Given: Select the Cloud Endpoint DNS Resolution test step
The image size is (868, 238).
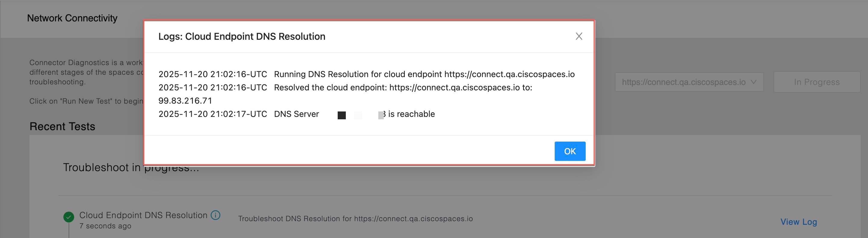Looking at the screenshot, I should pyautogui.click(x=143, y=215).
